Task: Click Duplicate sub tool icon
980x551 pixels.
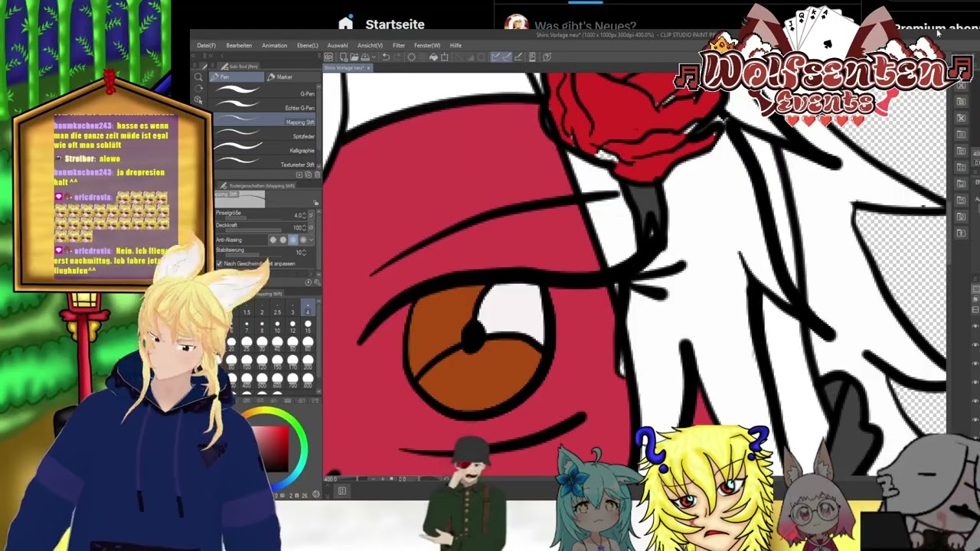Action: [308, 174]
